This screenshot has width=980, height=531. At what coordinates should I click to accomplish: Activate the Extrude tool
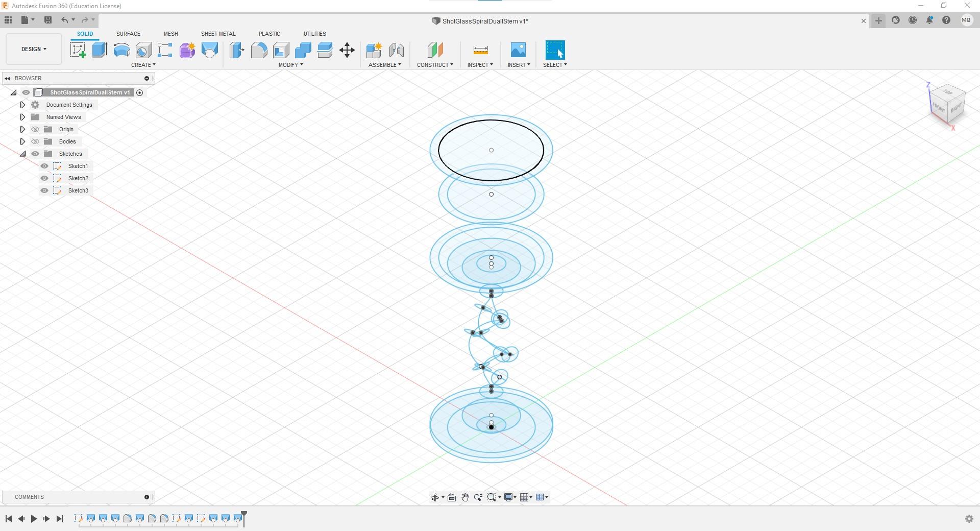tap(100, 50)
